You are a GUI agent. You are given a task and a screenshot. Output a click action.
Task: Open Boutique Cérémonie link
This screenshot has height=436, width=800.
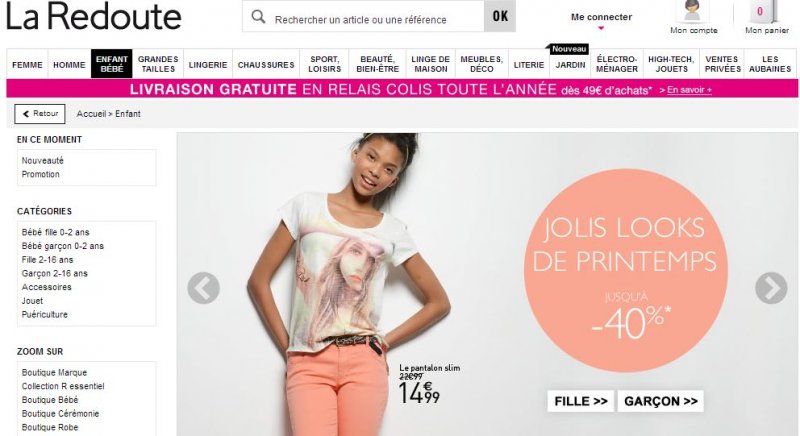click(x=60, y=414)
